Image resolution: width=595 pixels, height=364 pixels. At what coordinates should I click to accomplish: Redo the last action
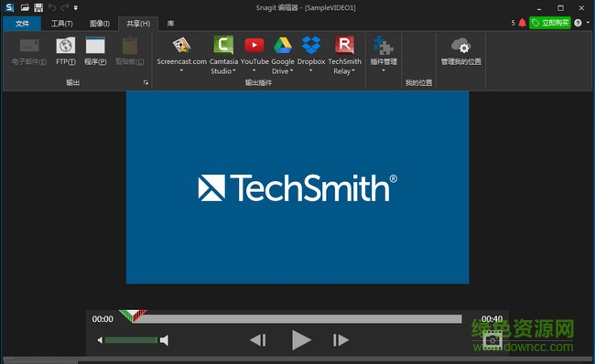65,7
